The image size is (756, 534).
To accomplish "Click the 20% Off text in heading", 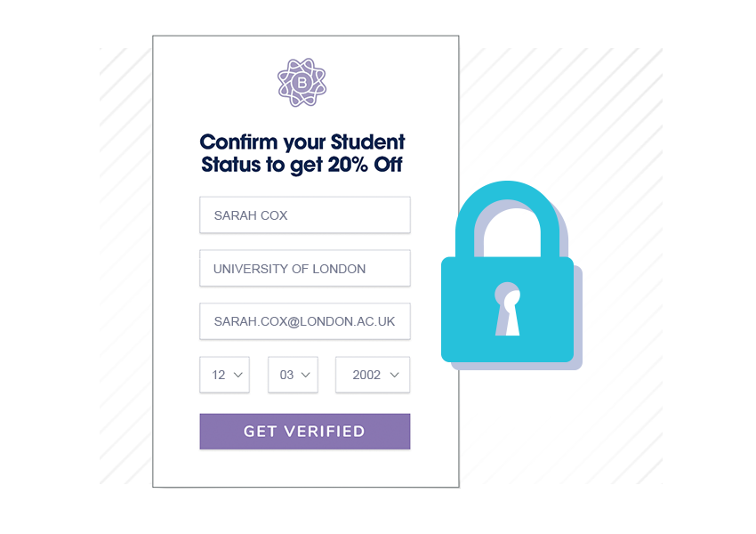I will 365,165.
